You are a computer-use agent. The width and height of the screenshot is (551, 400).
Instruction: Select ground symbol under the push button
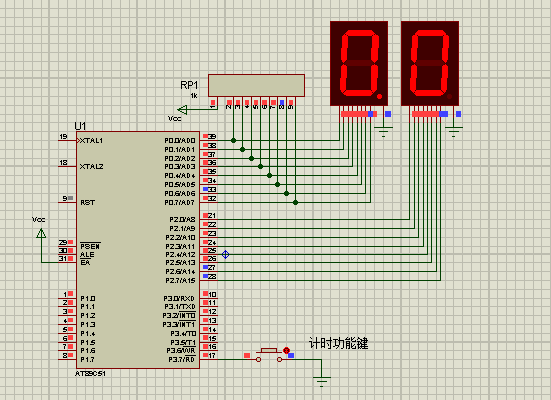click(x=322, y=381)
